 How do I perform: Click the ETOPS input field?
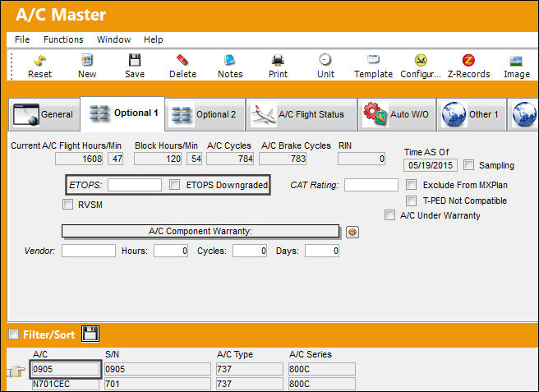(x=135, y=185)
